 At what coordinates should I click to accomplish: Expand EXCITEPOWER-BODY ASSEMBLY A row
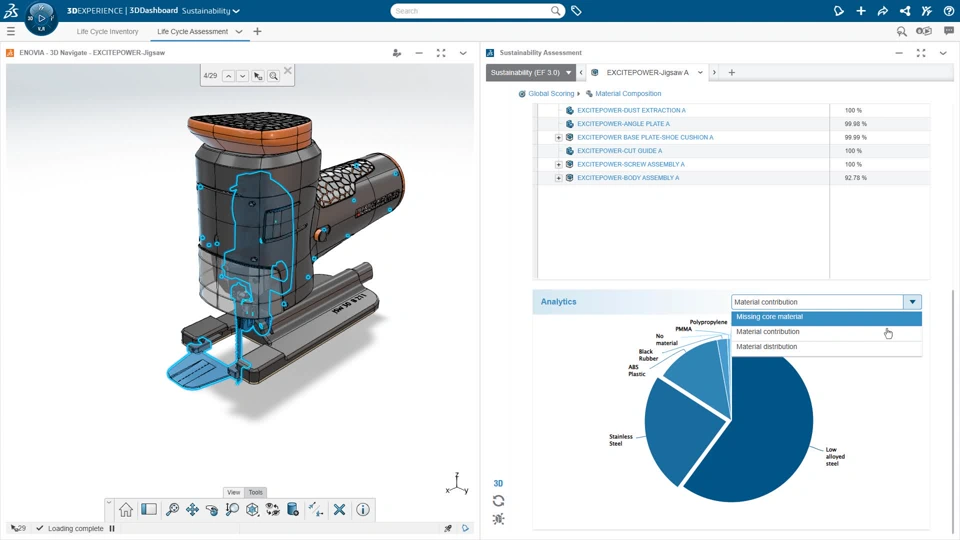tap(558, 178)
